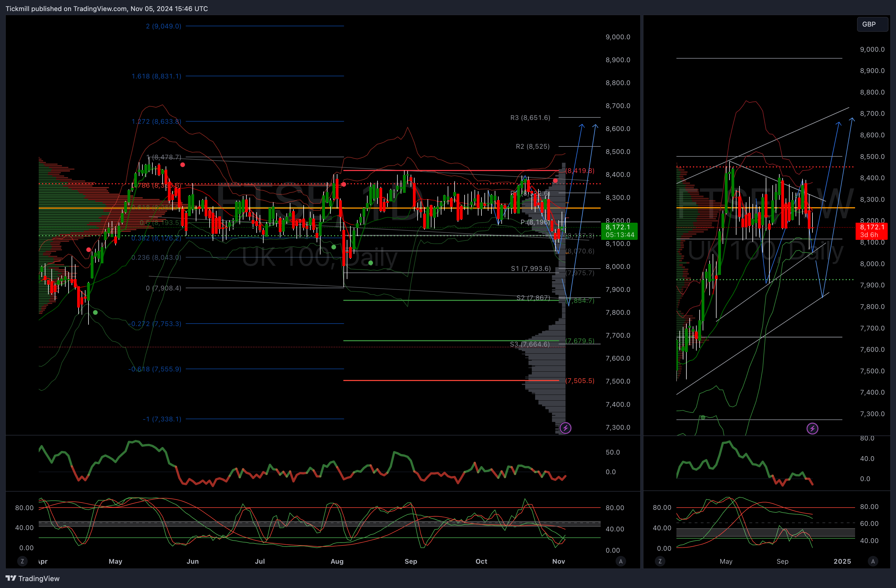This screenshot has height=588, width=896.
Task: Click the Nov label on left time axis
Action: pyautogui.click(x=558, y=561)
